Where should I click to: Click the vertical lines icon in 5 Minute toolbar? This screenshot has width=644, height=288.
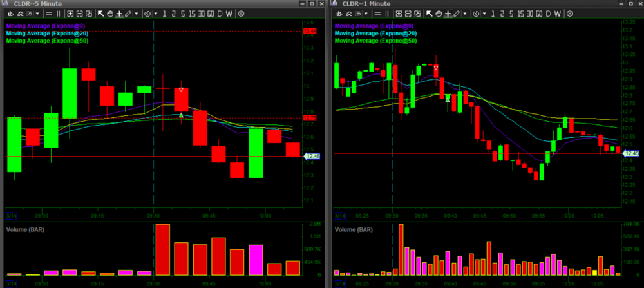point(59,13)
